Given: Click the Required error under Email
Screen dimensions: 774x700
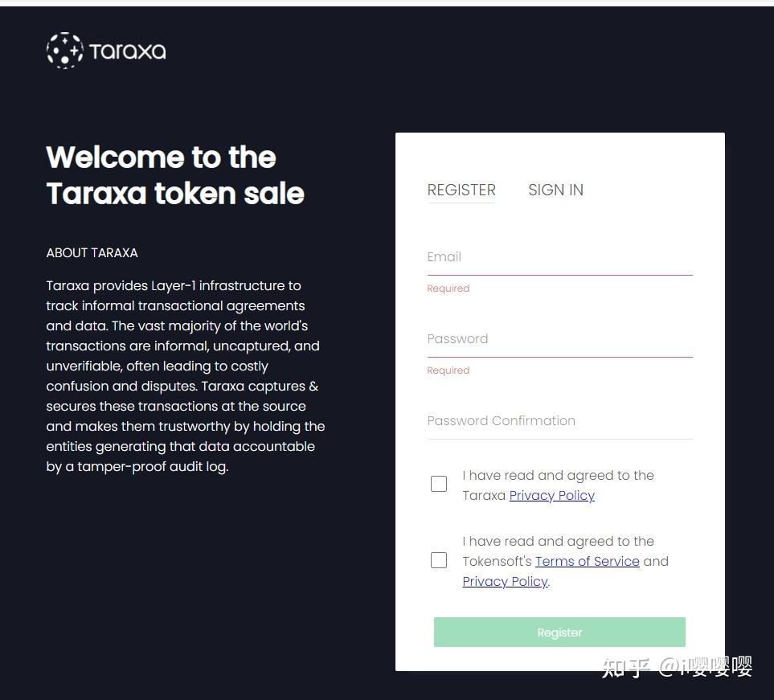Looking at the screenshot, I should point(448,289).
